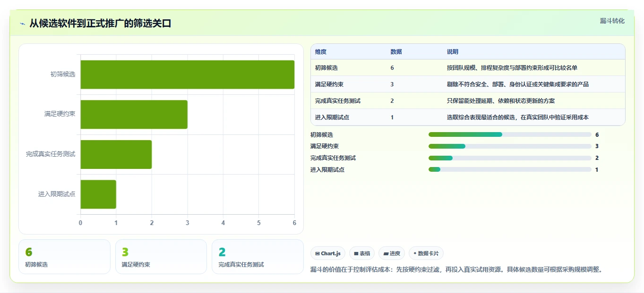This screenshot has height=293, width=644.
Task: Click the 数据 column header
Action: click(x=396, y=52)
